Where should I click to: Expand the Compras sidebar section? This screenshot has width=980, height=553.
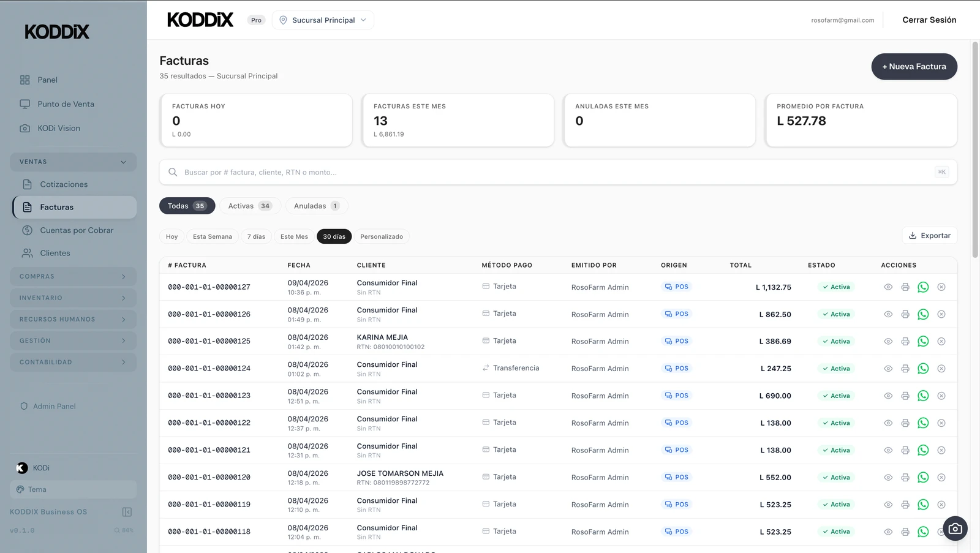(x=73, y=277)
